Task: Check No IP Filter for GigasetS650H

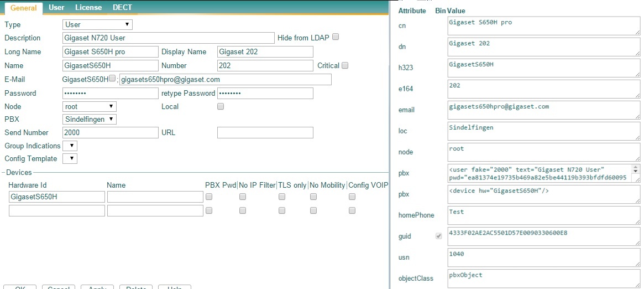Action: coord(243,197)
